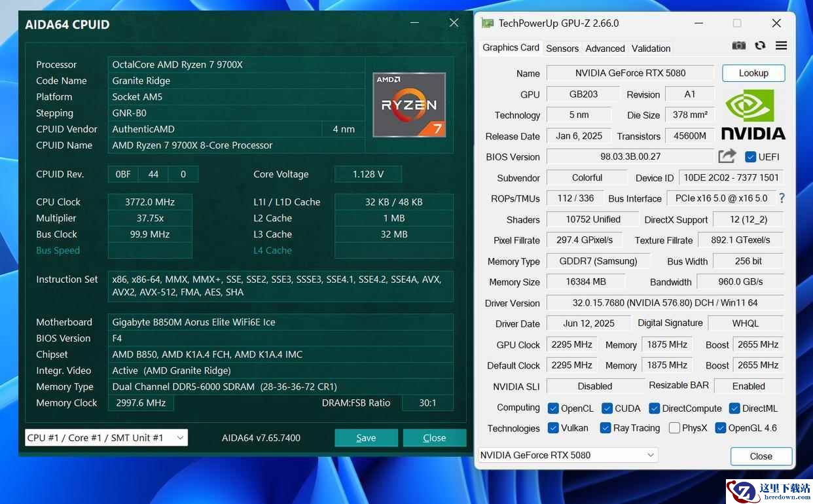Toggle the OpenCL checkbox
This screenshot has height=504, width=813.
click(x=553, y=408)
